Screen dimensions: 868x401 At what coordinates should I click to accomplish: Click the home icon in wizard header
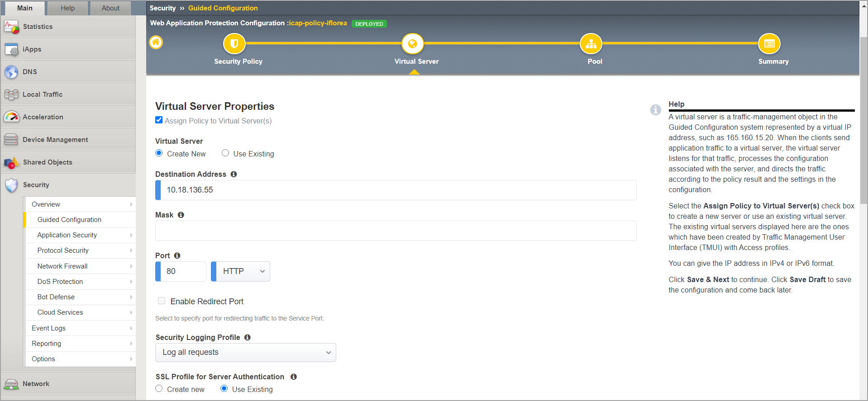tap(156, 42)
